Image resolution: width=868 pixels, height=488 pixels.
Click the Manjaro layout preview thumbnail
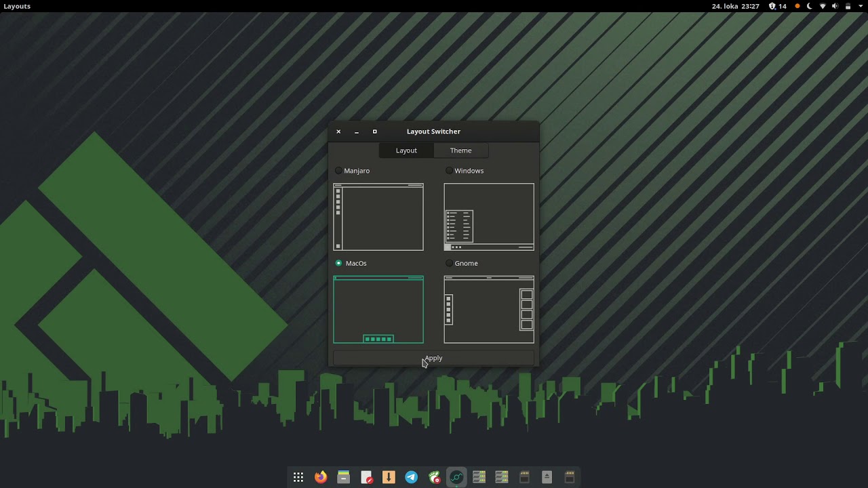[378, 217]
